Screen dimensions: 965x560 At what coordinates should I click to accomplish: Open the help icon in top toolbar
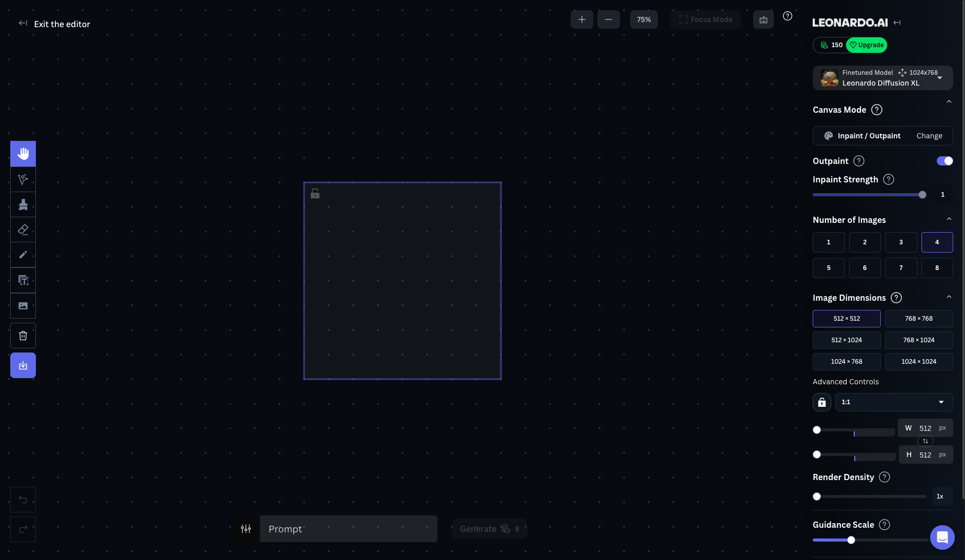(788, 16)
